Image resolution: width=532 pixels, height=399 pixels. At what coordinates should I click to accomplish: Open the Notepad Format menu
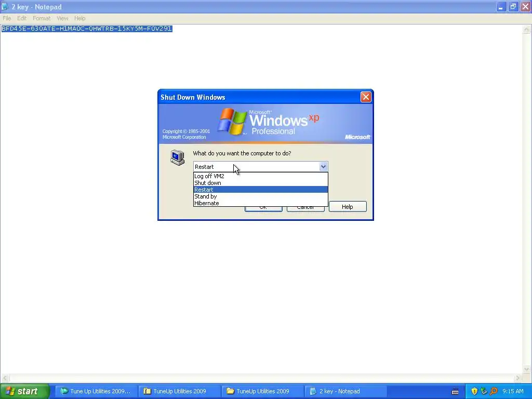coord(42,18)
